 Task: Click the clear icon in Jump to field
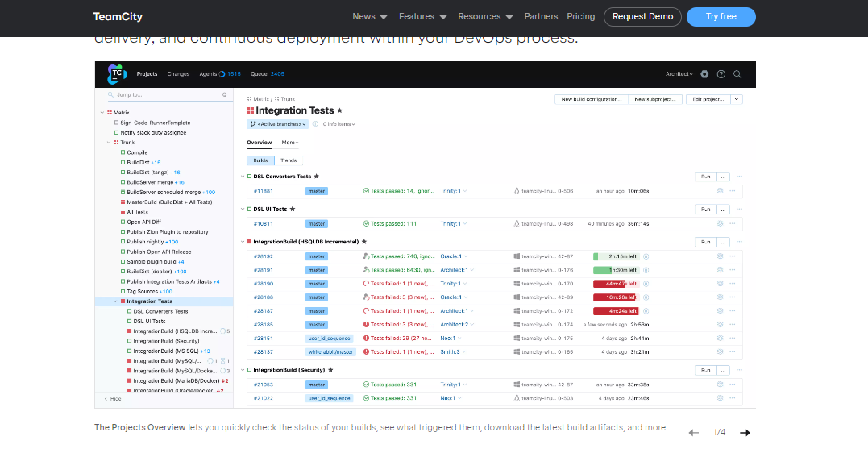coord(224,94)
